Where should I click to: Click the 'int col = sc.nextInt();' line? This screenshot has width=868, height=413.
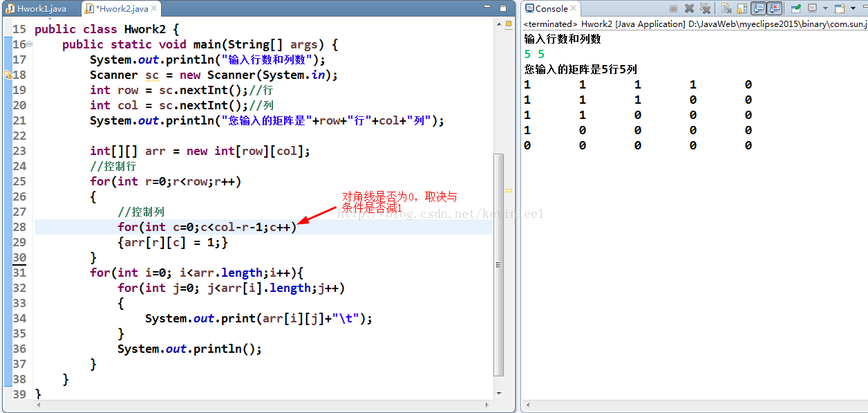click(x=169, y=105)
